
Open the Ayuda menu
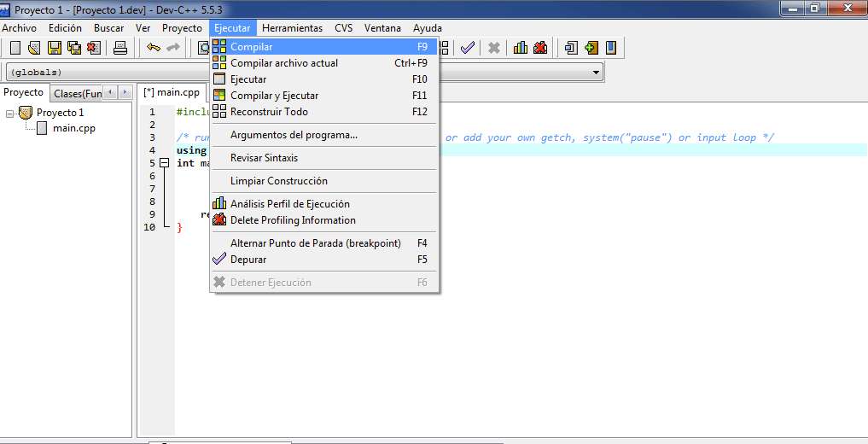tap(428, 27)
